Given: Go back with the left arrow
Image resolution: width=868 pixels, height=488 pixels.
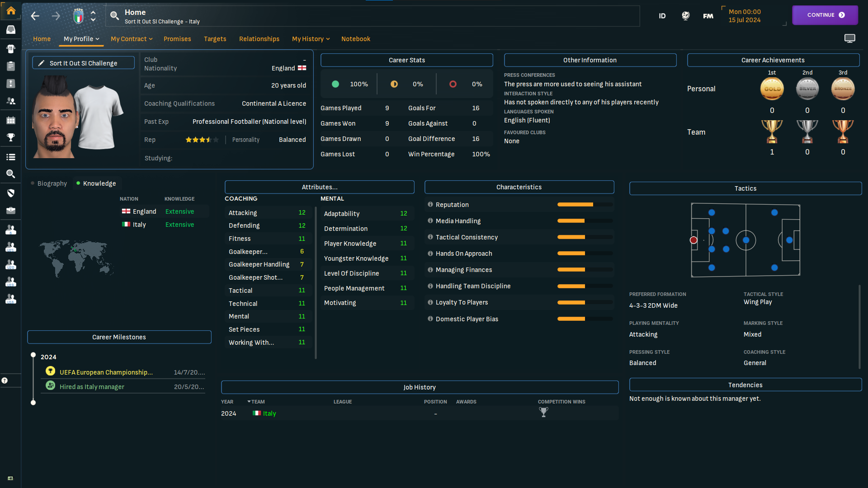Looking at the screenshot, I should [x=35, y=16].
